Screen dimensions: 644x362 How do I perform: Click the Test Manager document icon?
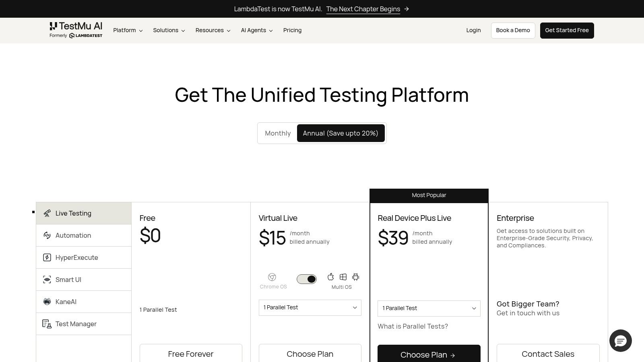(x=47, y=324)
